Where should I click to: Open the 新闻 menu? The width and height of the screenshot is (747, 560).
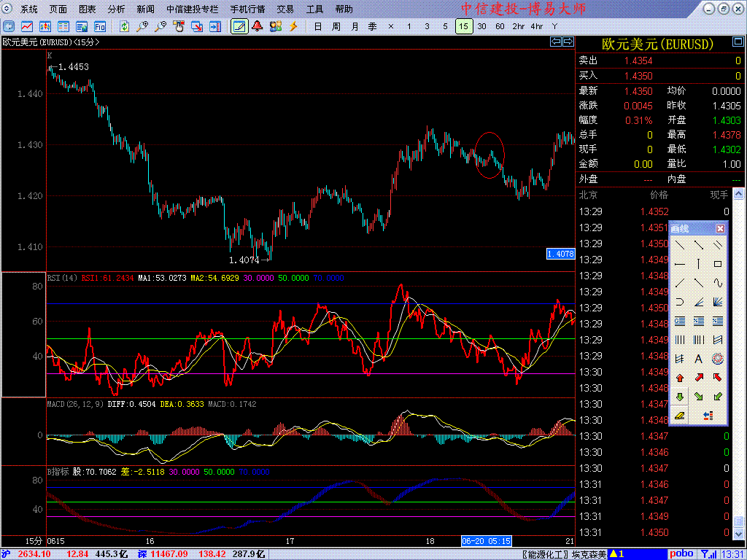[x=145, y=9]
